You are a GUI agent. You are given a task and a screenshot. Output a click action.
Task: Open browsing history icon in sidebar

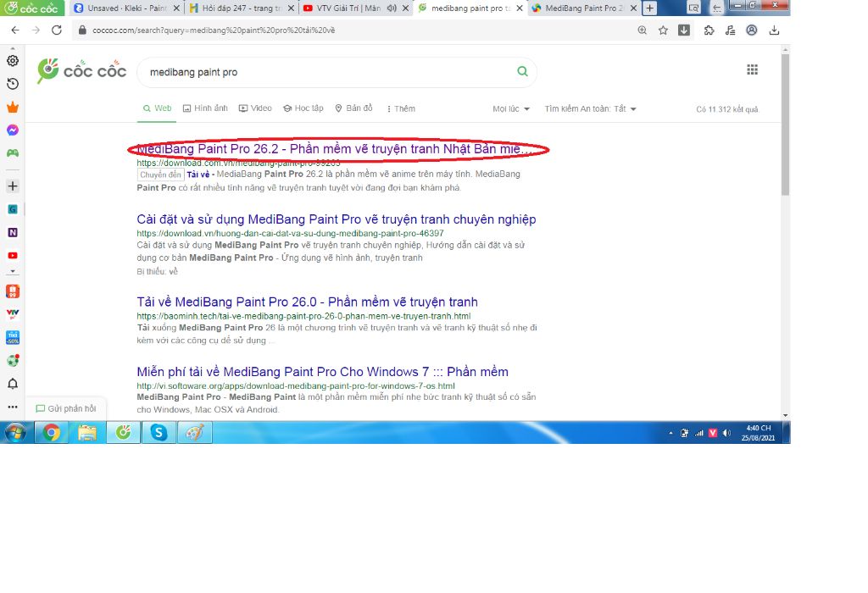click(13, 84)
